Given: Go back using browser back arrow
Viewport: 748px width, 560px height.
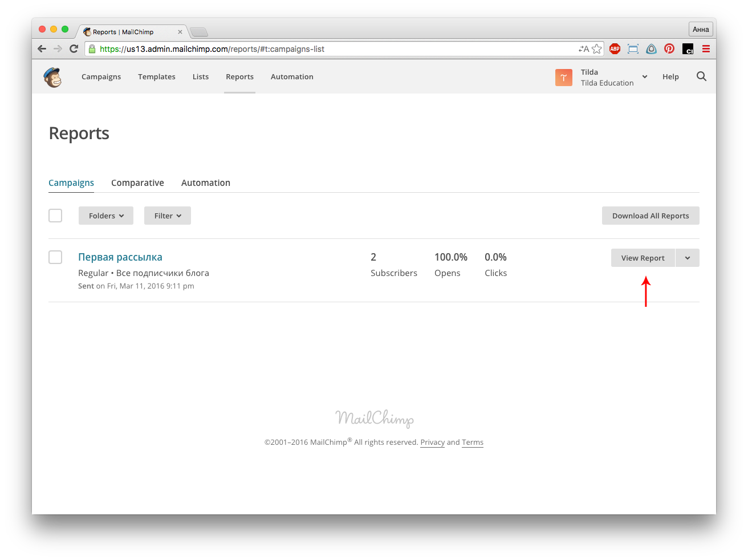Looking at the screenshot, I should click(x=42, y=49).
